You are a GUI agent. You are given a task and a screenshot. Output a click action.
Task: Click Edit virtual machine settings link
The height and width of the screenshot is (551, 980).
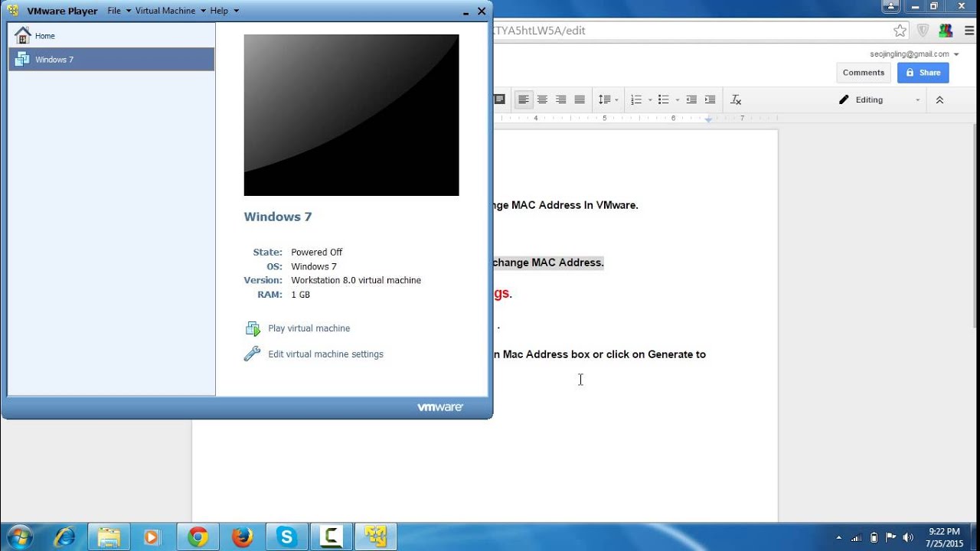tap(325, 354)
